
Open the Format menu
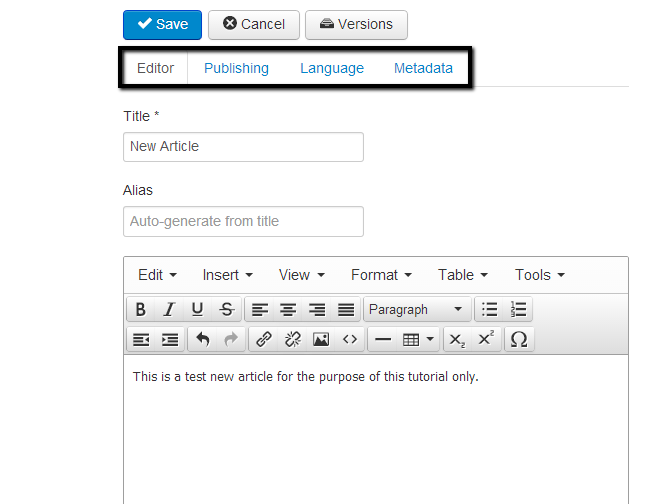coord(382,275)
